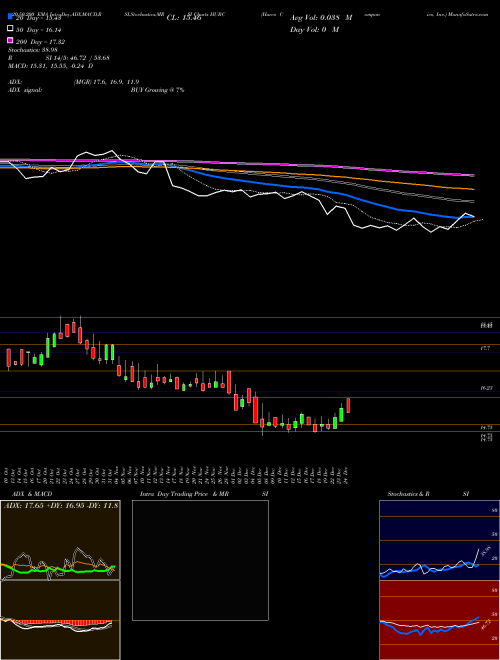Click the 'ADX: 17.65 +DY: 16.95 -DY: 11.8' header

click(x=61, y=505)
